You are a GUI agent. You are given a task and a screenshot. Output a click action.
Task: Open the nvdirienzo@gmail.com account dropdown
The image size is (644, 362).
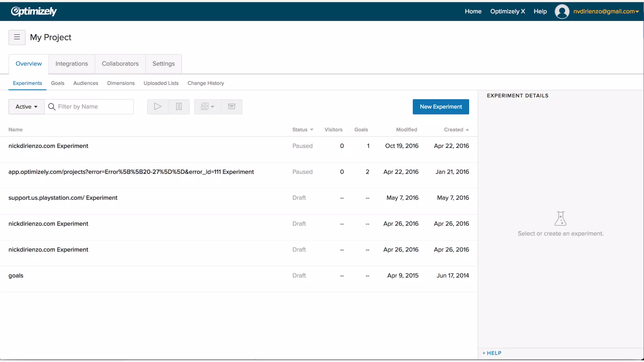pyautogui.click(x=606, y=12)
